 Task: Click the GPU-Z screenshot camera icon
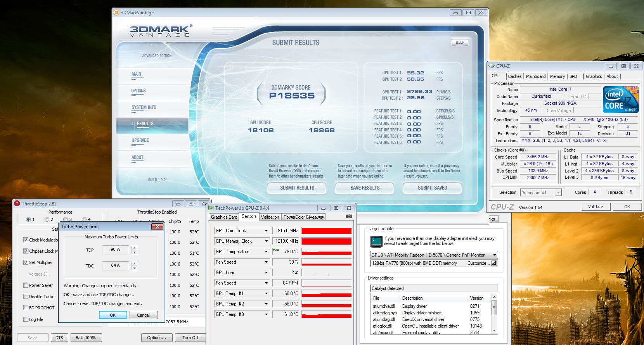pos(349,216)
